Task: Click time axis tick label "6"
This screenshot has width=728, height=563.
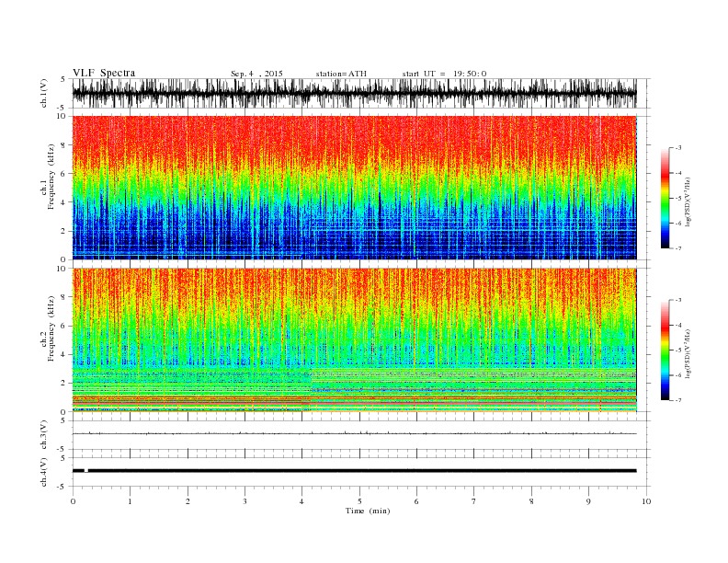Action: pyautogui.click(x=416, y=501)
